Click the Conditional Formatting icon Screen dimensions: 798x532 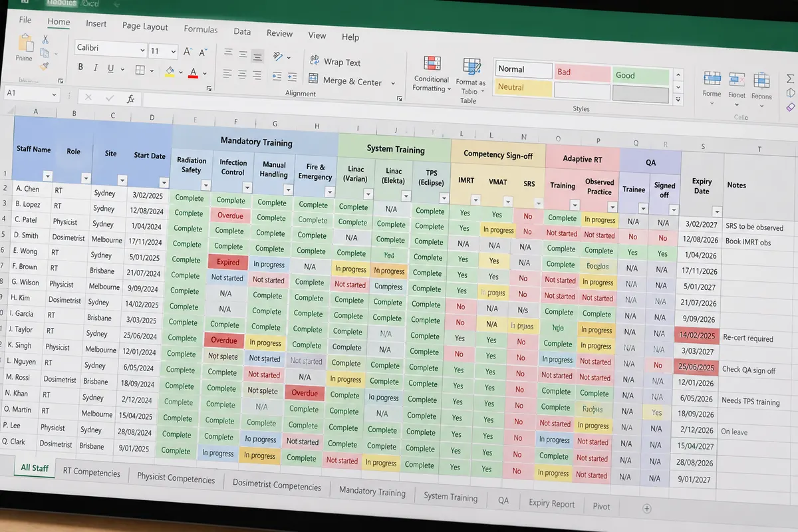pos(432,64)
